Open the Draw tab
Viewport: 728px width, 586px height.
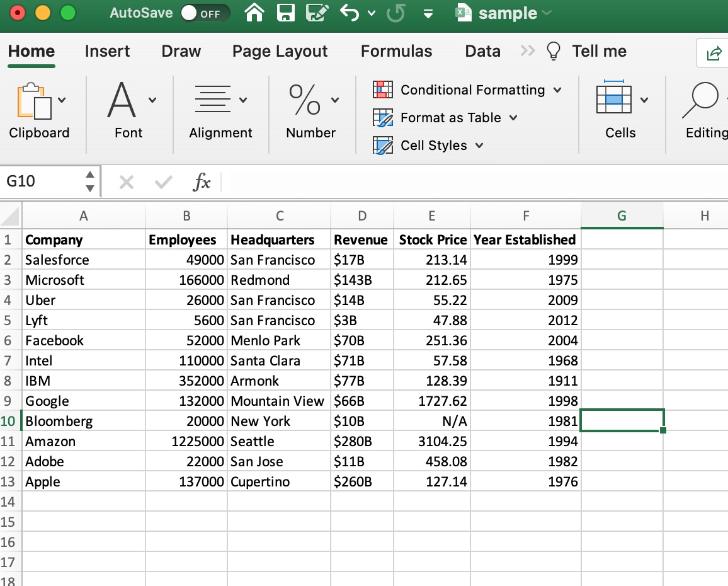[181, 50]
